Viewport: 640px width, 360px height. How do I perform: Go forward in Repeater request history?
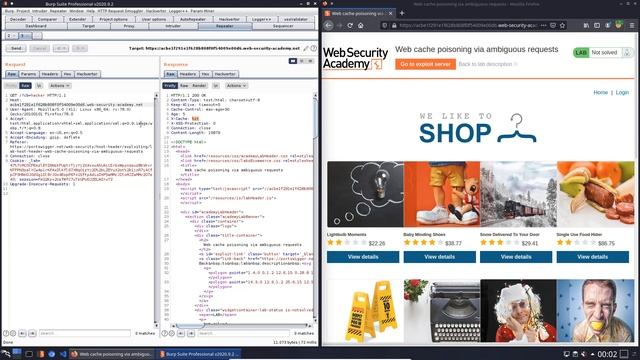pyautogui.click(x=80, y=48)
